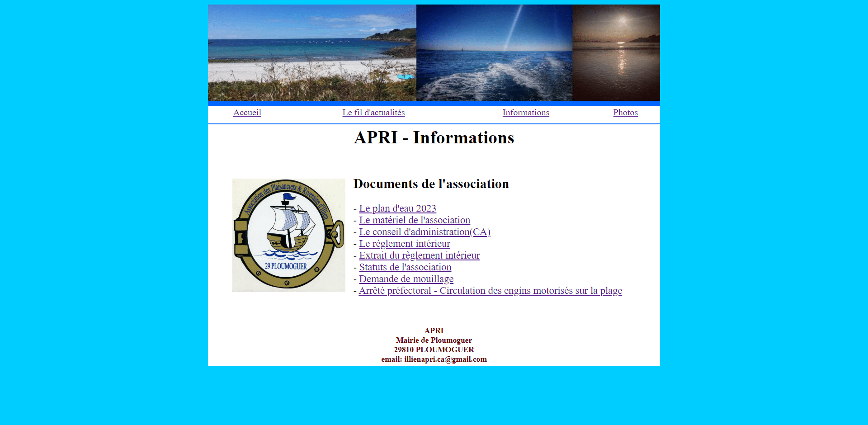Read Le règlement intérieur
Image resolution: width=868 pixels, height=425 pixels.
point(404,244)
